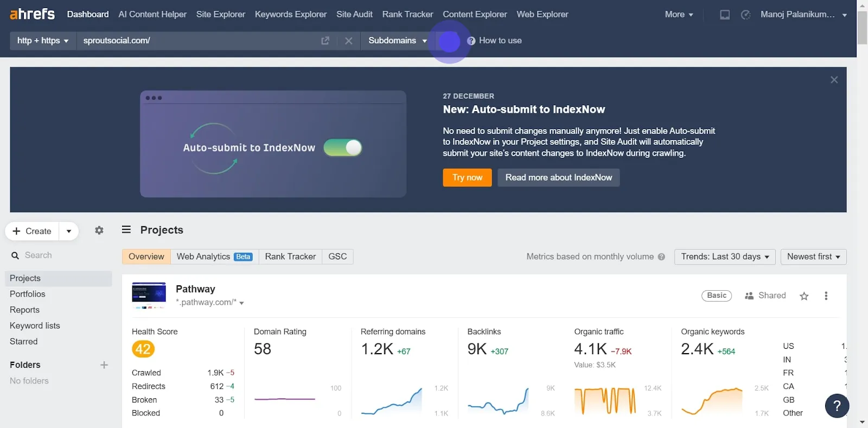Click the ahrefs logo
Viewport: 868px width, 428px height.
pyautogui.click(x=33, y=14)
